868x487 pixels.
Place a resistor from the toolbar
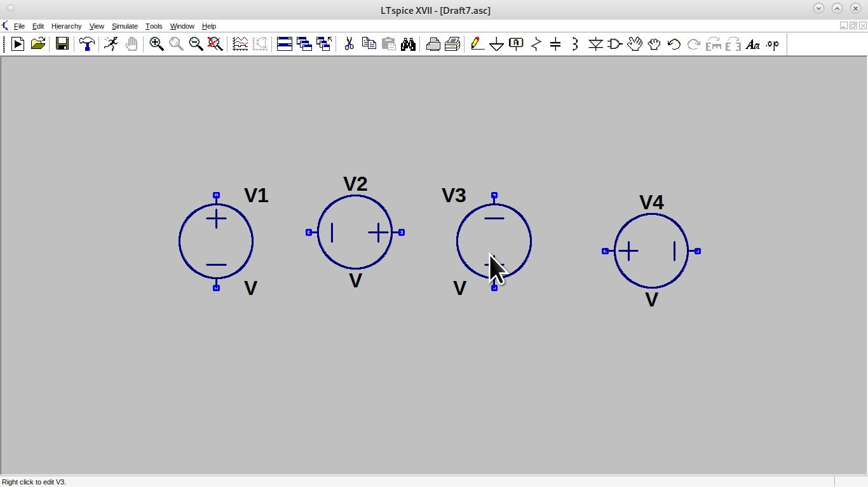click(x=536, y=44)
